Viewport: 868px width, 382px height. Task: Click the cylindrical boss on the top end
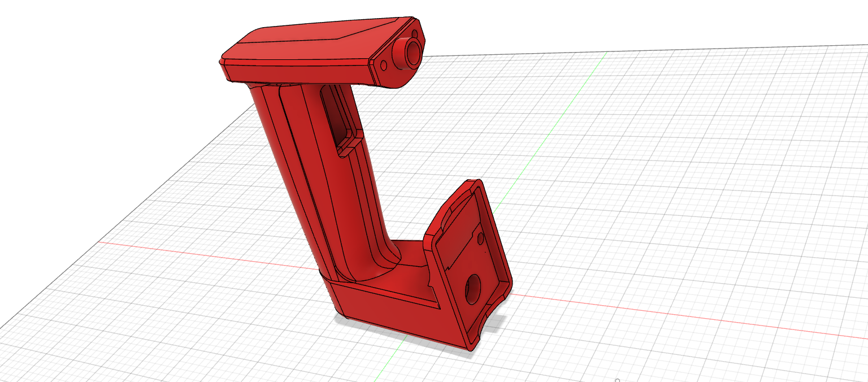point(409,54)
